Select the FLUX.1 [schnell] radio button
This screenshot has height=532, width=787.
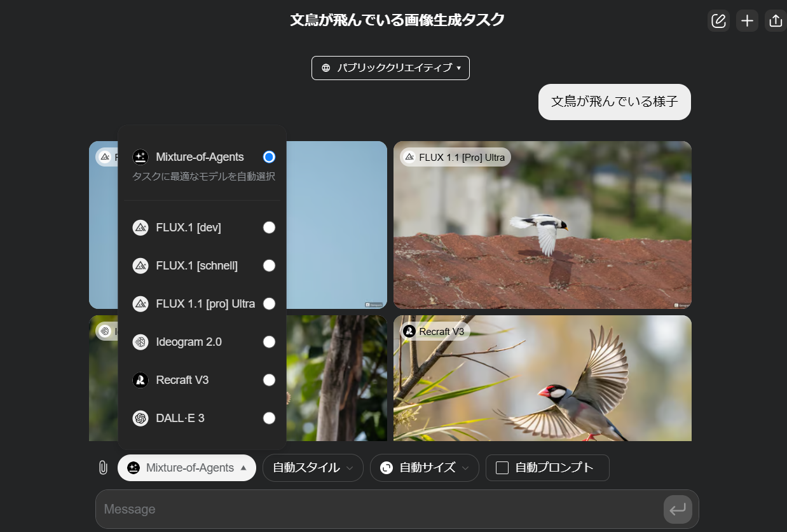(269, 266)
